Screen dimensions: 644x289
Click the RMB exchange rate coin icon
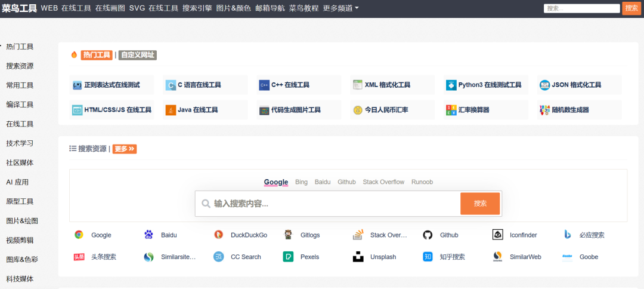click(358, 110)
